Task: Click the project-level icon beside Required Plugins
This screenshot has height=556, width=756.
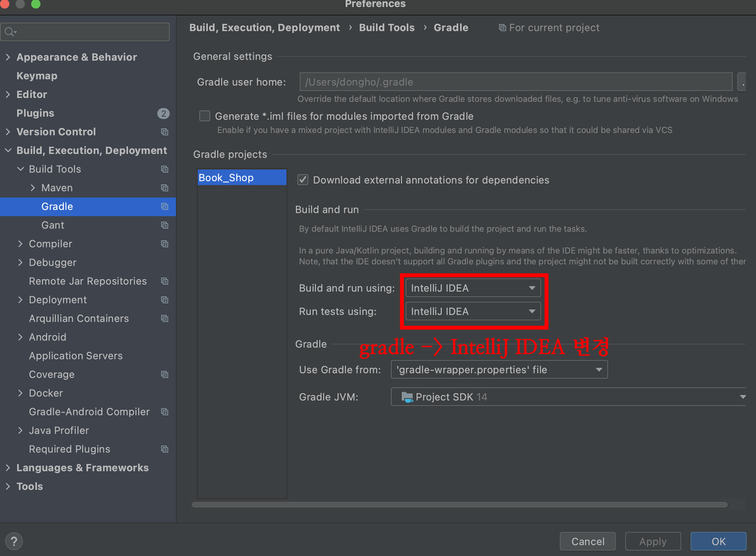Action: tap(165, 449)
